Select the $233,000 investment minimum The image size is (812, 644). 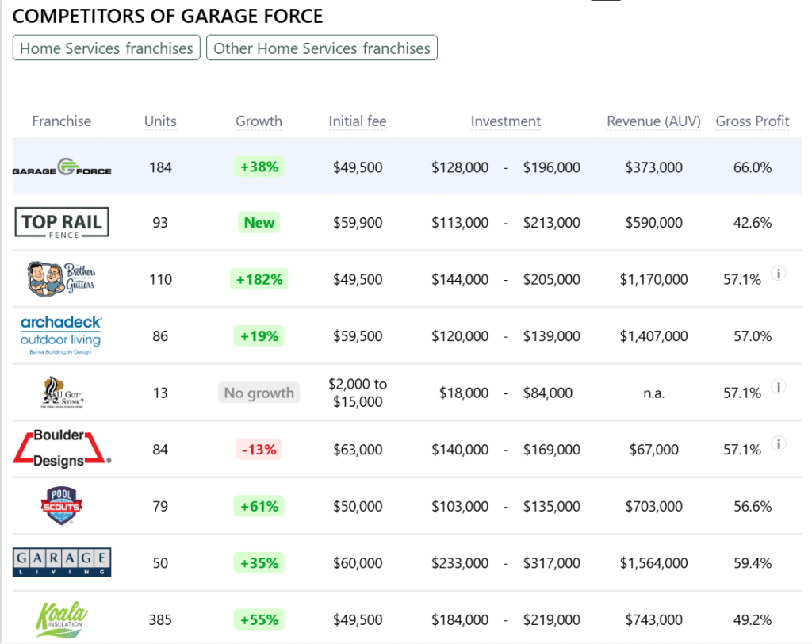[460, 562]
